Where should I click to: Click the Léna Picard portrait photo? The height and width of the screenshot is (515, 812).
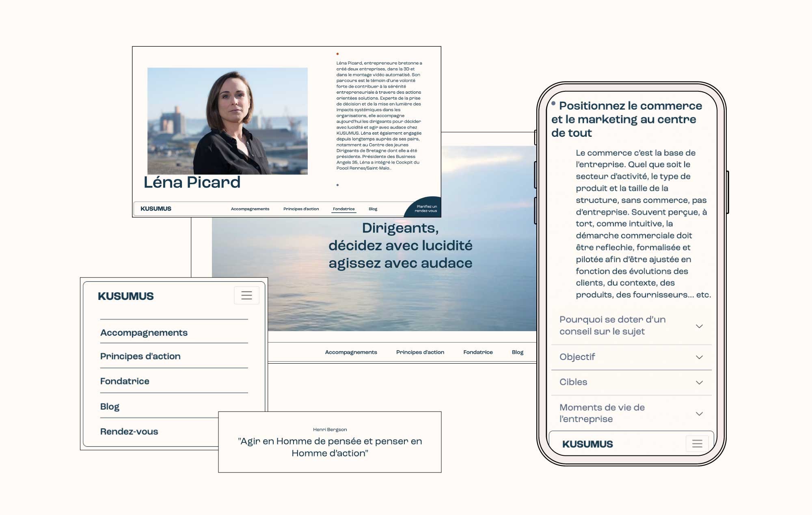click(227, 121)
